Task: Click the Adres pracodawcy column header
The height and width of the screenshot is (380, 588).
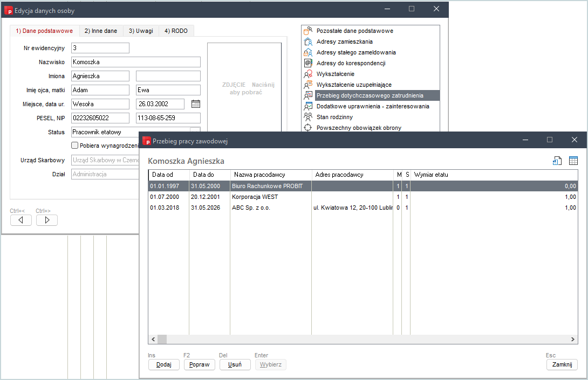Action: tap(352, 175)
